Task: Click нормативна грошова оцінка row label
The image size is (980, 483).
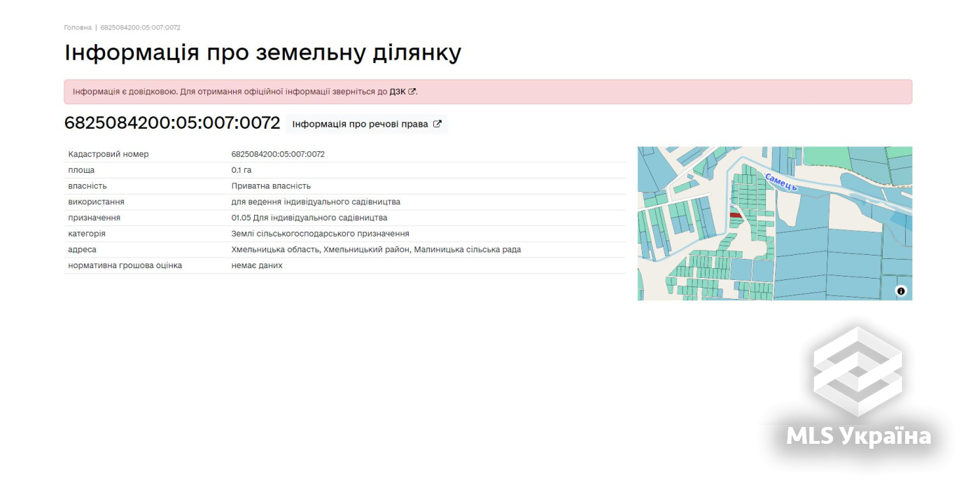Action: click(125, 266)
